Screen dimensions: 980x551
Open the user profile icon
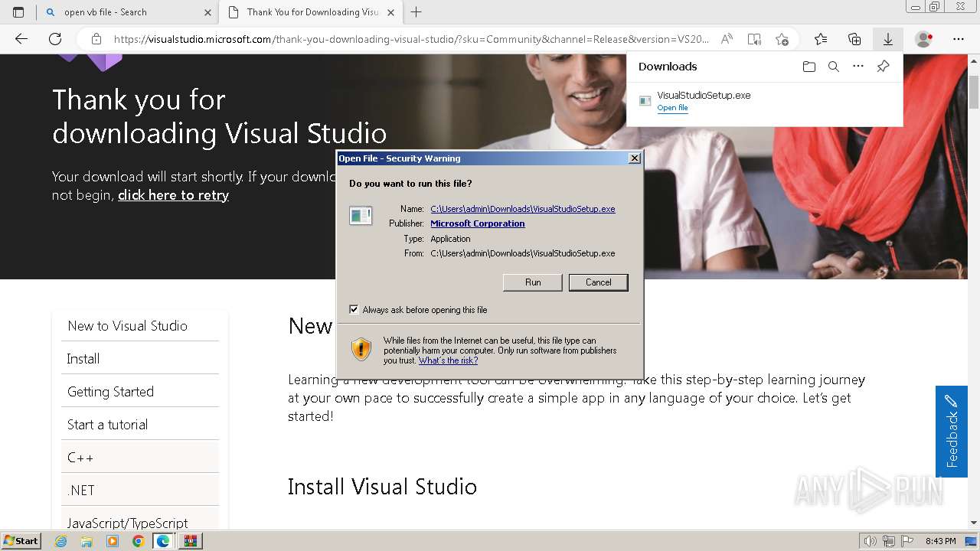point(924,39)
